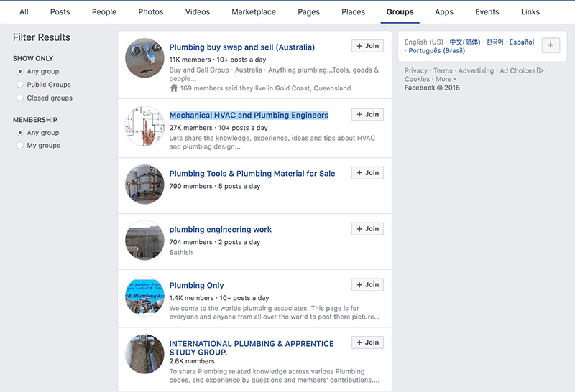
Task: Click 'Facebook © 2018' text
Action: [x=432, y=88]
